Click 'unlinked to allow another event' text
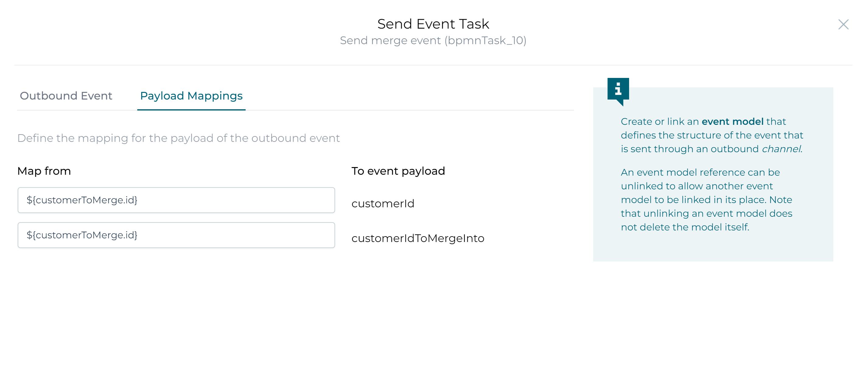Screen dimensions: 868x375 [x=696, y=186]
